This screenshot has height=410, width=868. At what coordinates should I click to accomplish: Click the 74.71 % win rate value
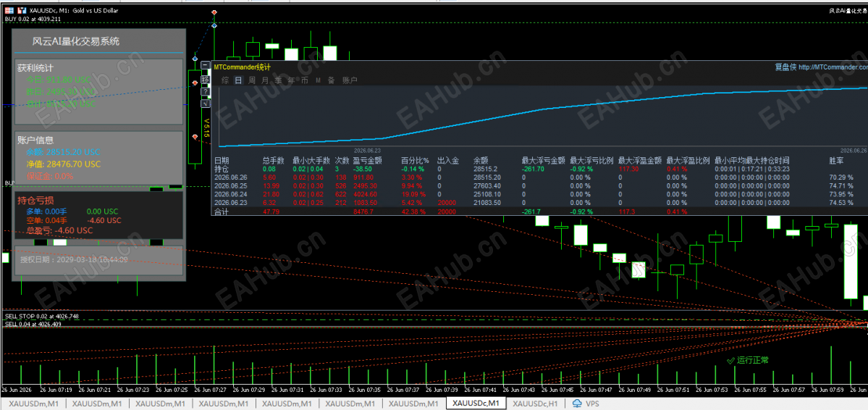841,185
